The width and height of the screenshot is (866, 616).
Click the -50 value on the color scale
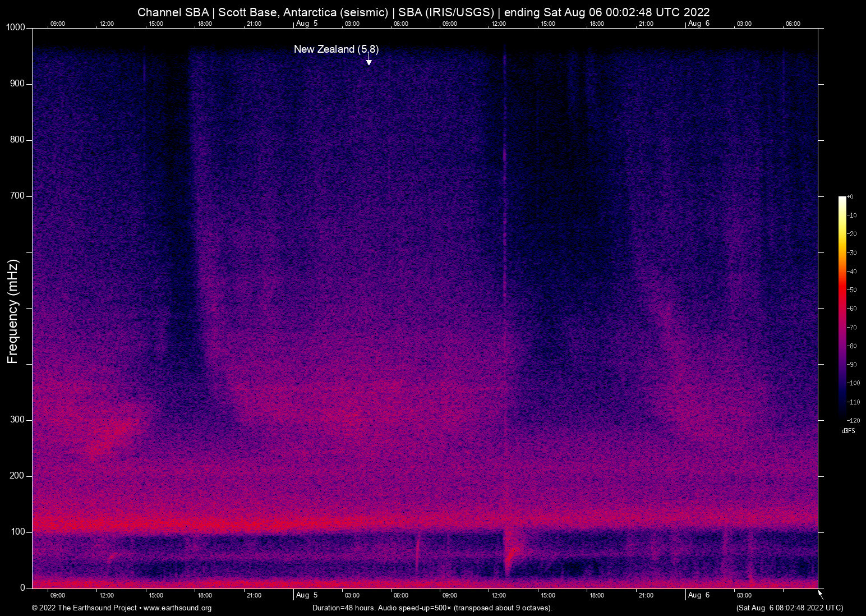click(852, 290)
